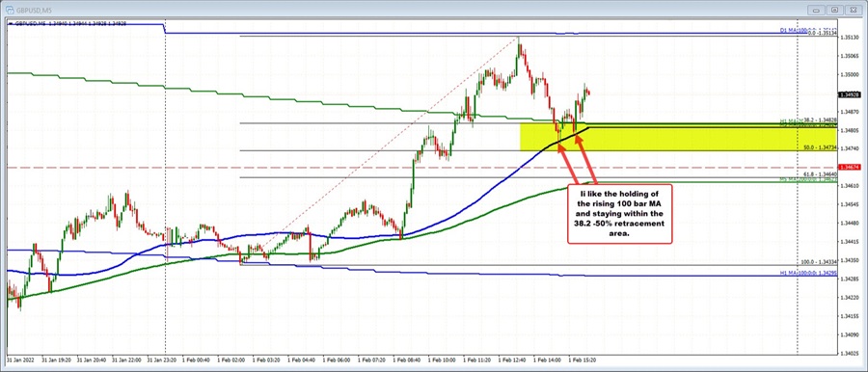Click the 31 Jan 23:20 time axis label

(162, 359)
